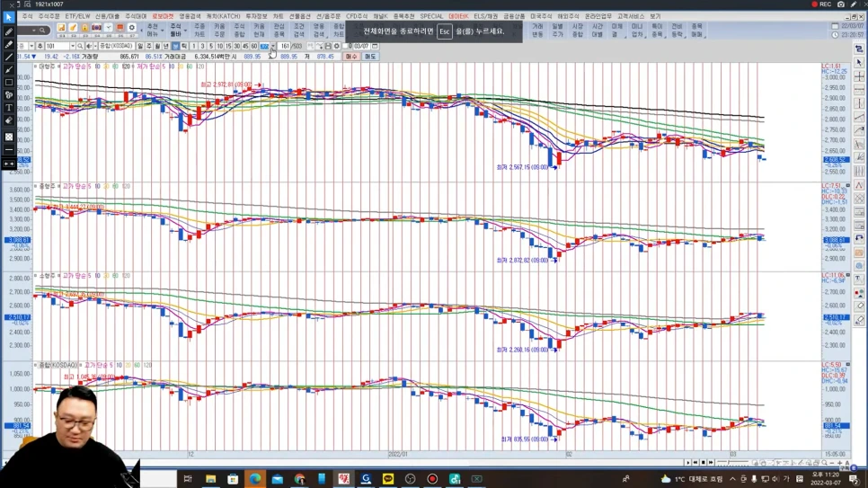Viewport: 868px width, 488px height.
Task: Toggle the 주 weekly period button
Action: pyautogui.click(x=149, y=46)
